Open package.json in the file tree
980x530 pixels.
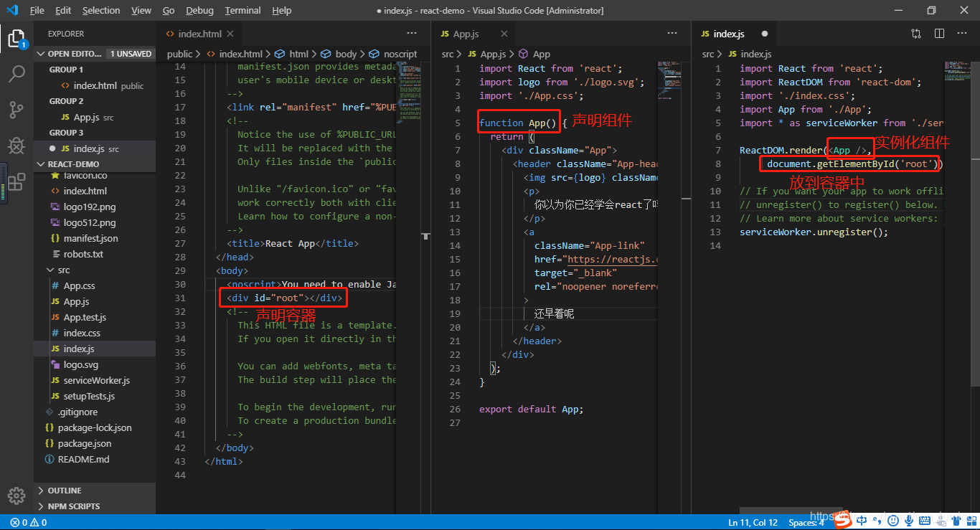coord(95,443)
